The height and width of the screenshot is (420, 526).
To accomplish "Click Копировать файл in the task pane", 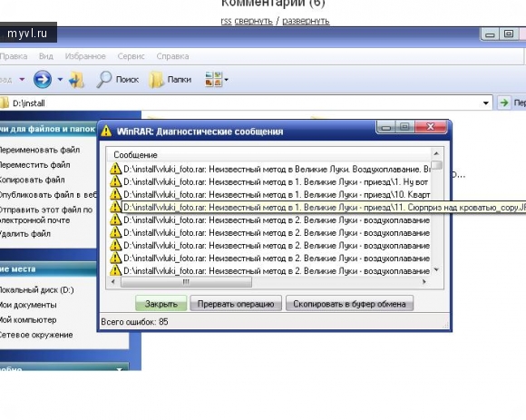I will point(33,180).
